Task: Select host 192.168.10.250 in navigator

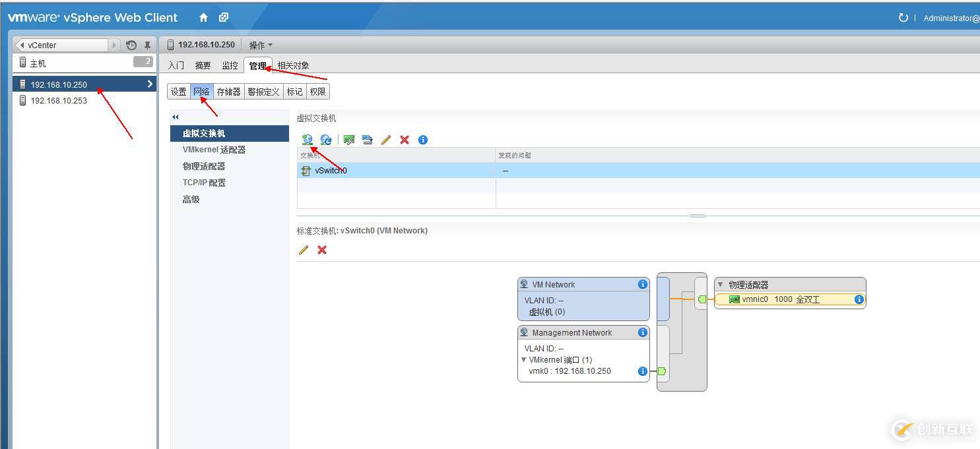Action: click(x=84, y=84)
